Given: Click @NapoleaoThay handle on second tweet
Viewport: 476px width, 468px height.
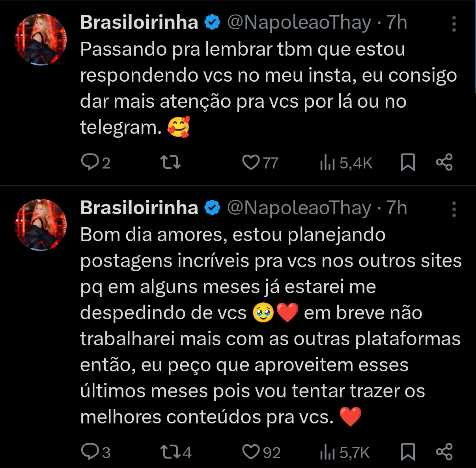Looking at the screenshot, I should [299, 208].
